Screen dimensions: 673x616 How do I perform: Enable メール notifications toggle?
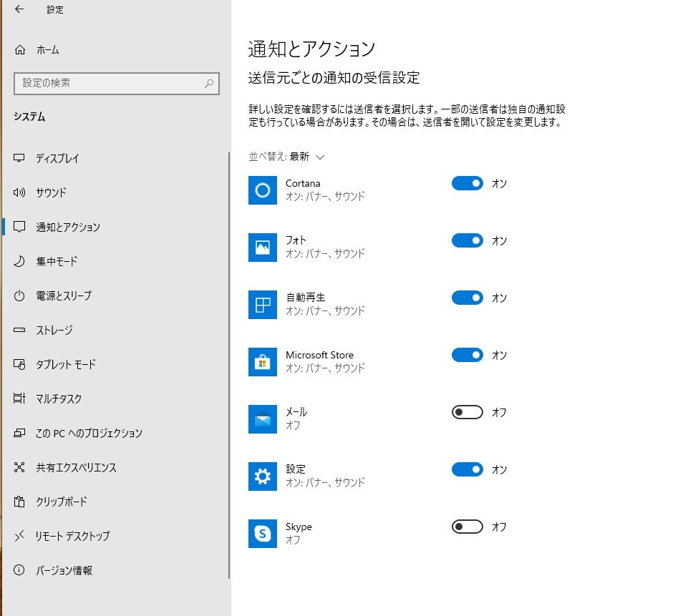coord(468,412)
